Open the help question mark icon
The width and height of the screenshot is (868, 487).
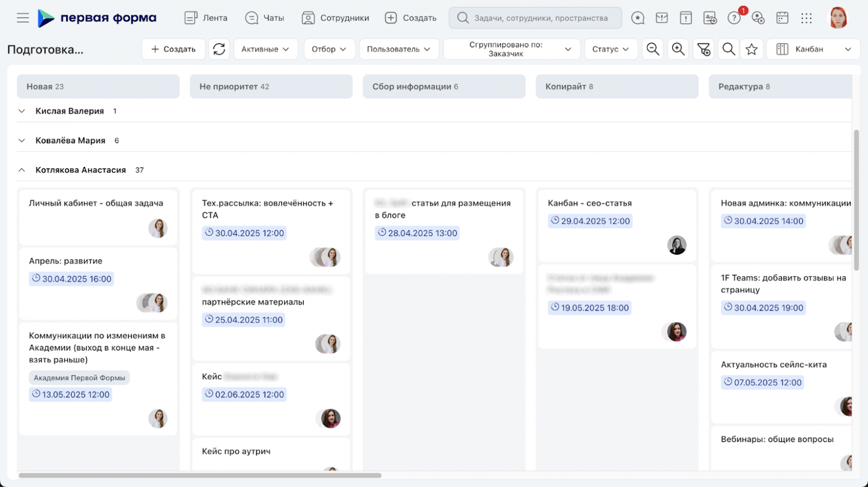tap(734, 18)
